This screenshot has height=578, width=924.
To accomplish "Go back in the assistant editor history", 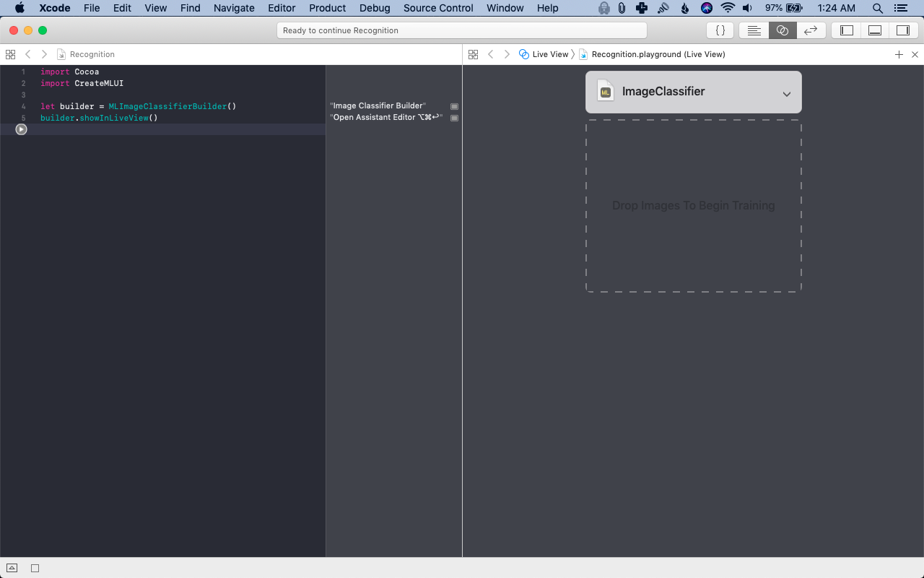I will [x=491, y=54].
